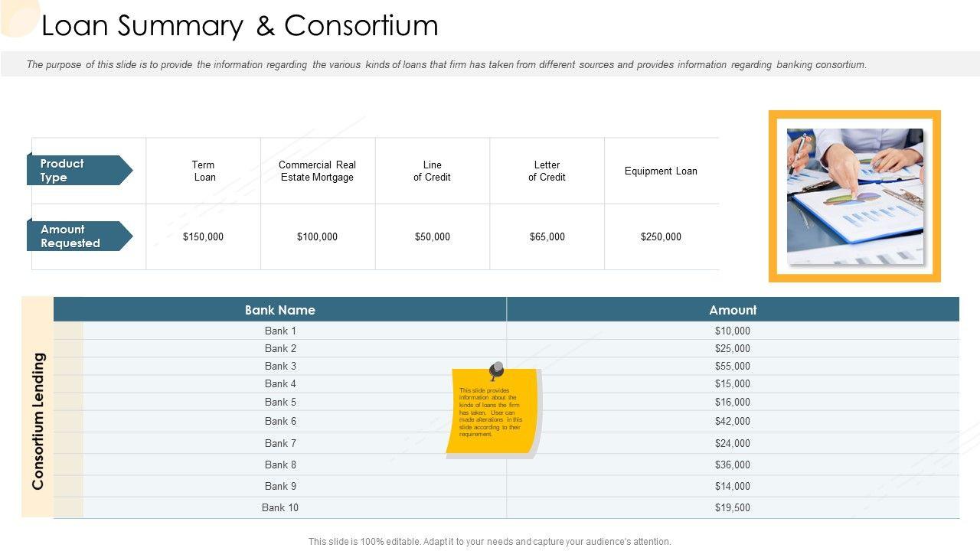Click the yellow sticky note text
980x551 pixels.
491,412
